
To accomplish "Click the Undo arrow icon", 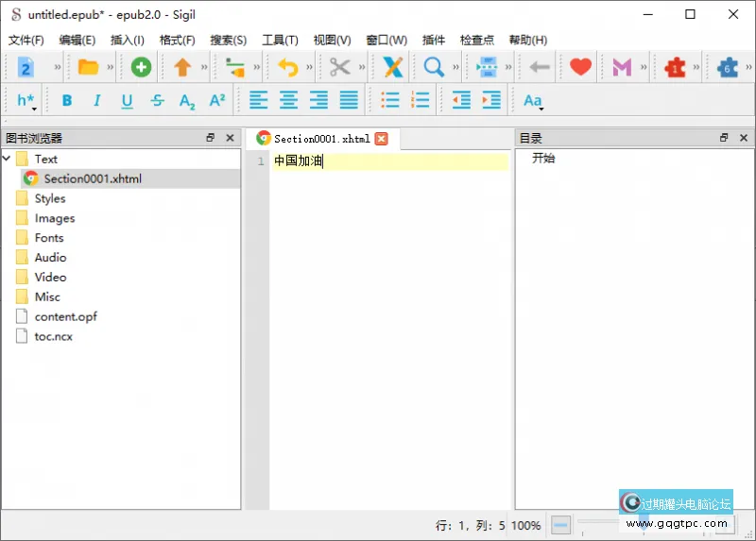I will pos(288,67).
